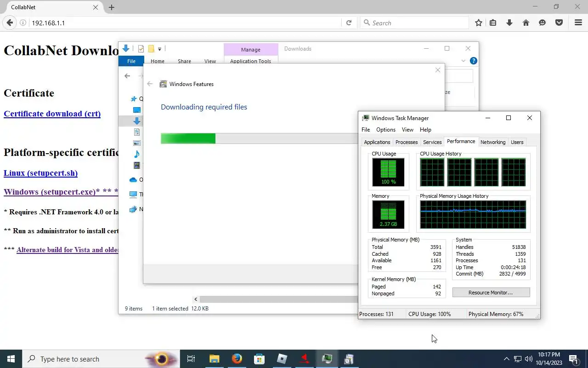Open Task Manager Options menu
This screenshot has width=588, height=368.
coord(386,130)
